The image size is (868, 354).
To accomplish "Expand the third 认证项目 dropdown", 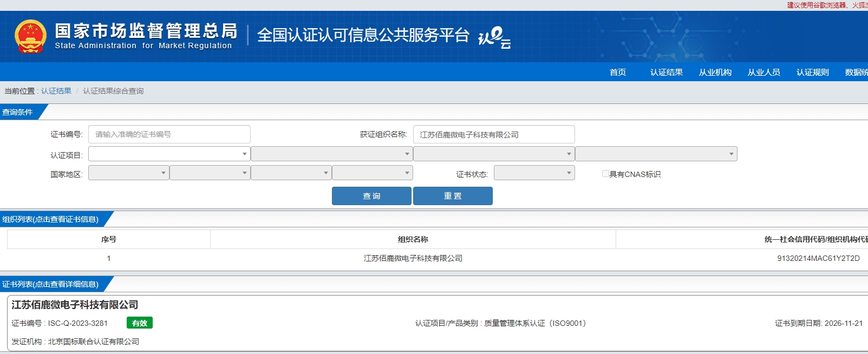I will coord(494,154).
